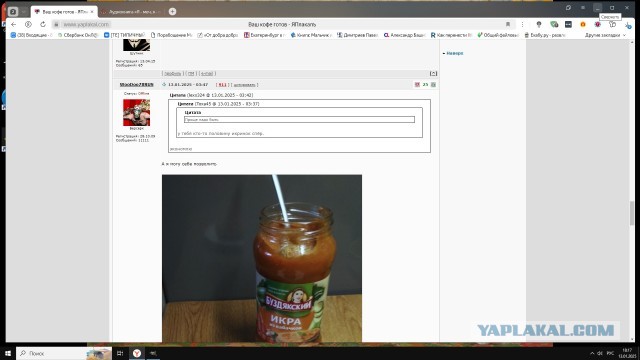The height and width of the screenshot is (360, 640).
Task: Open the three-dot page menu in address bar
Action: (522, 24)
